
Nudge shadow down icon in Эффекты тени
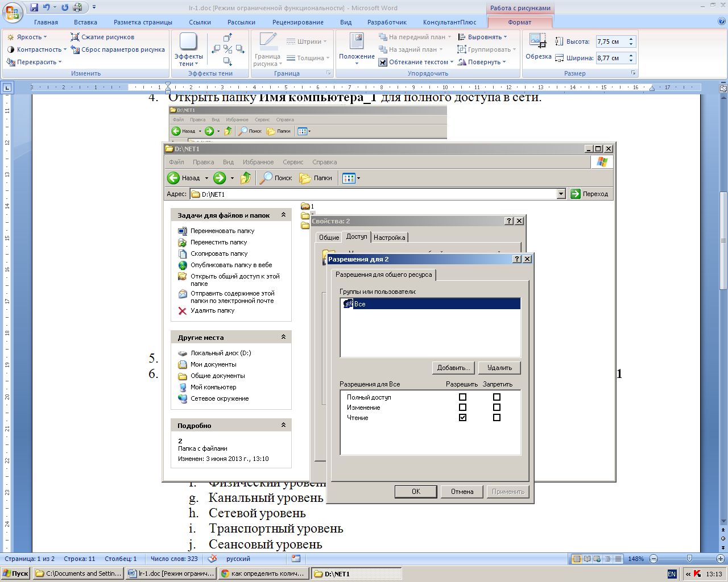(x=227, y=61)
